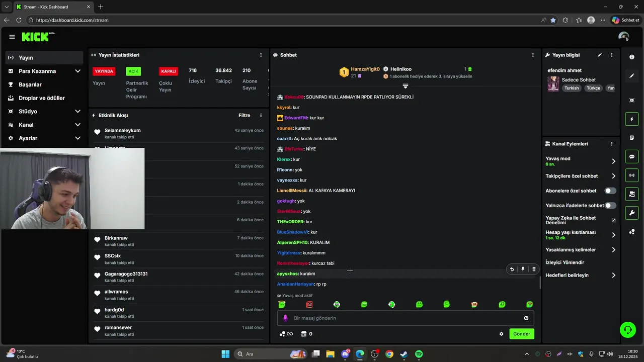644x362 pixels.
Task: Delete the apysxhos chat message
Action: click(x=534, y=269)
